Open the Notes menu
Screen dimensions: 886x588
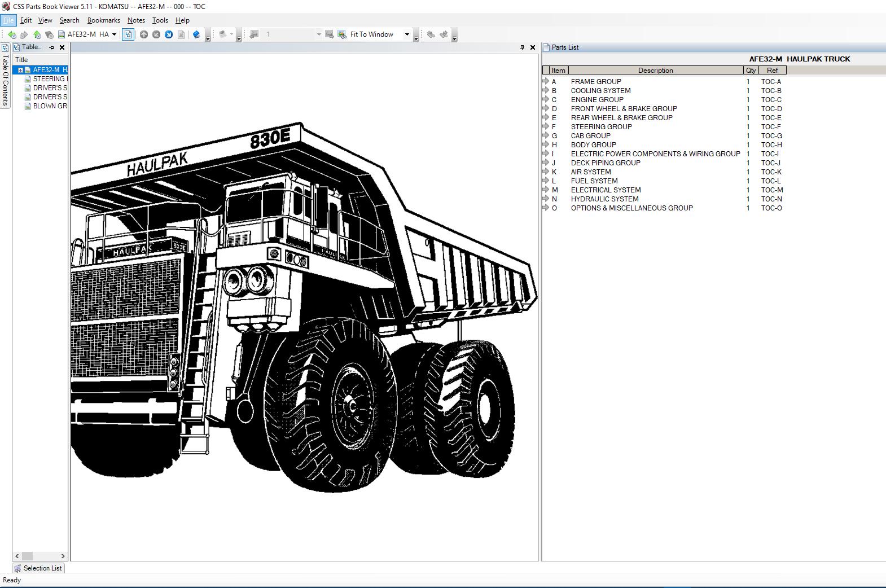coord(136,20)
